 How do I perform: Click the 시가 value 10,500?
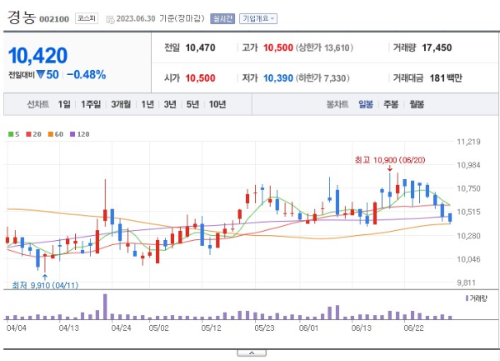tap(200, 78)
